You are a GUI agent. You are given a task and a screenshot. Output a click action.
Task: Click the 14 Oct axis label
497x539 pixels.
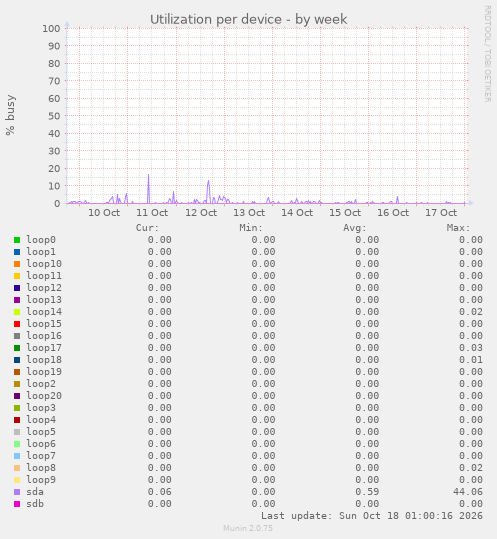click(297, 213)
